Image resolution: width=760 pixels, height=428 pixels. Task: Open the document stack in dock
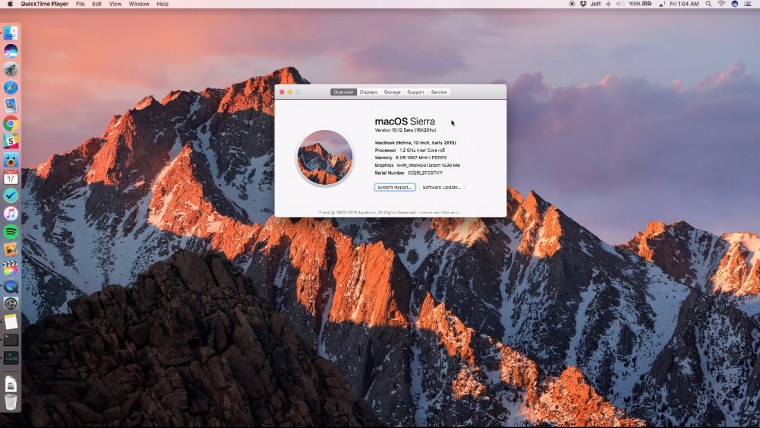coord(11,384)
